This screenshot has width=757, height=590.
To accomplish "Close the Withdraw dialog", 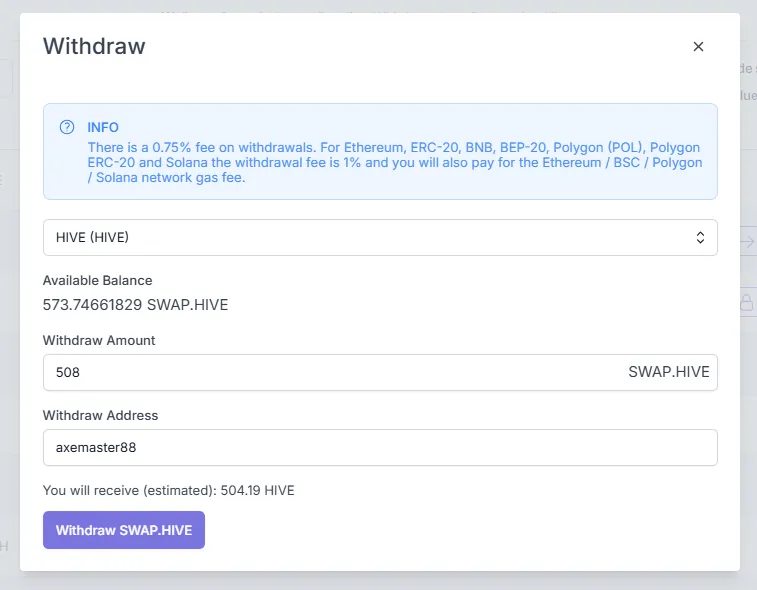I will pos(698,46).
